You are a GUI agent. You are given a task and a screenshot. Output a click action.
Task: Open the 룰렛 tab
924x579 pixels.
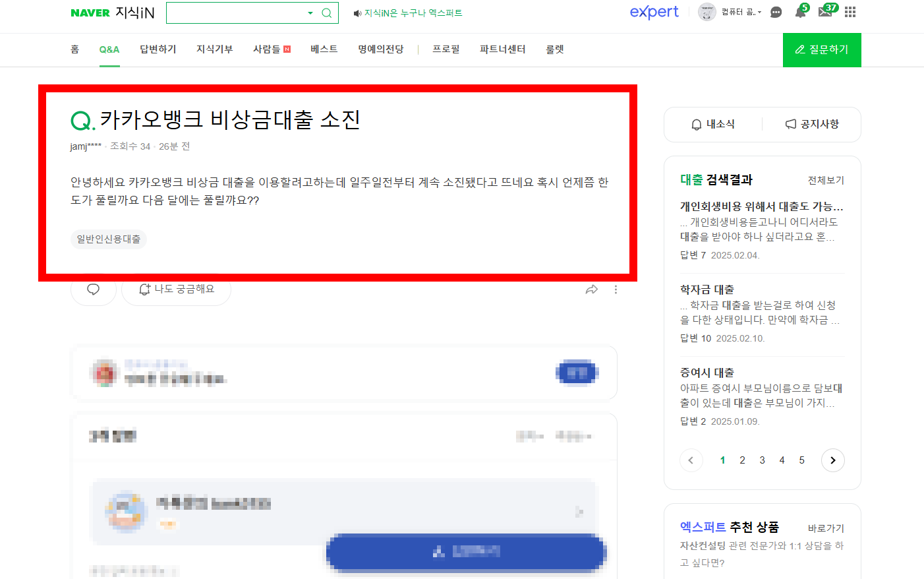(x=555, y=49)
